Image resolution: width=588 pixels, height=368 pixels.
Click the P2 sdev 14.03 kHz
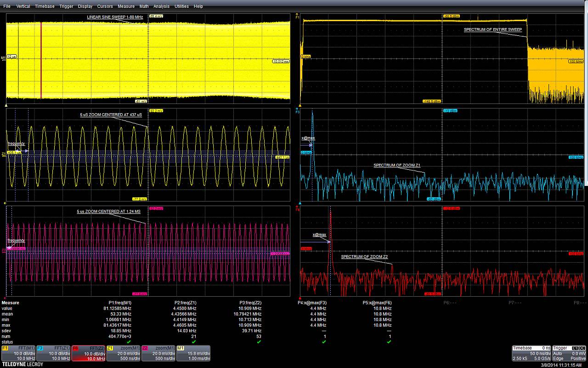point(186,330)
